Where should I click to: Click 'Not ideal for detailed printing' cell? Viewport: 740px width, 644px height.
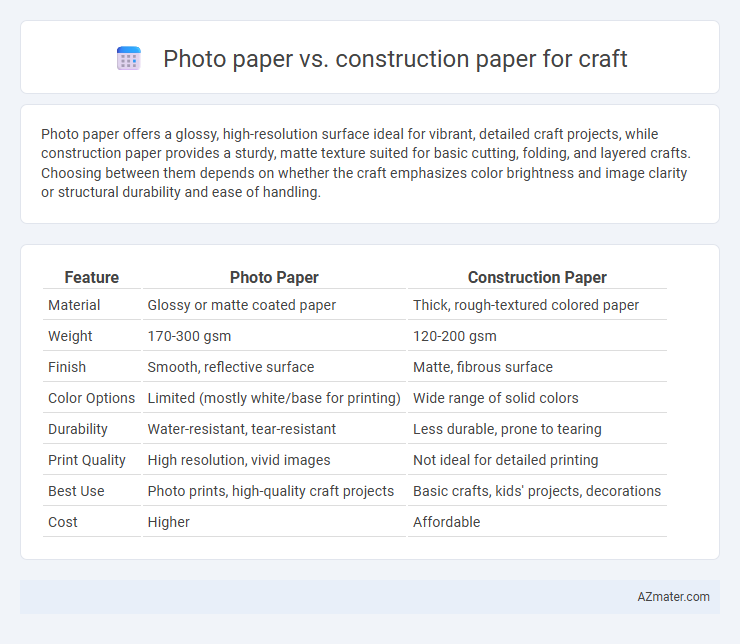click(505, 460)
